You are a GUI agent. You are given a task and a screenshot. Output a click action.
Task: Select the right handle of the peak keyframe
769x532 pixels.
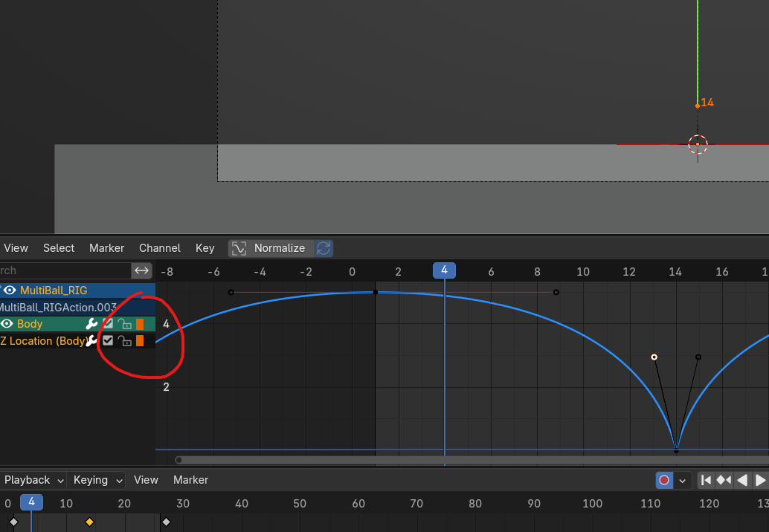(x=556, y=293)
